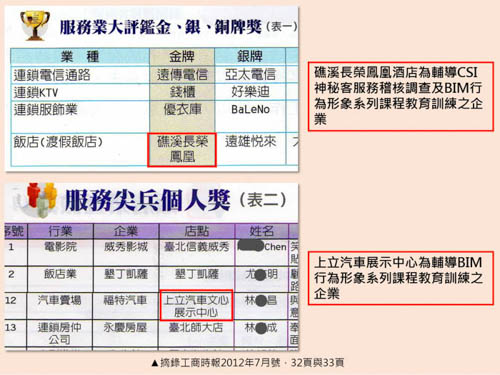The height and width of the screenshot is (375, 500).
Task: Click the colorful people figures icon
Action: (x=42, y=200)
